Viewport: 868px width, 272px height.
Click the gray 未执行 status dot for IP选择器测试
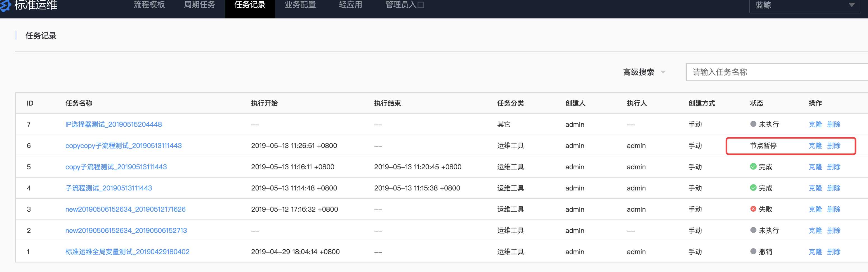[x=753, y=124]
